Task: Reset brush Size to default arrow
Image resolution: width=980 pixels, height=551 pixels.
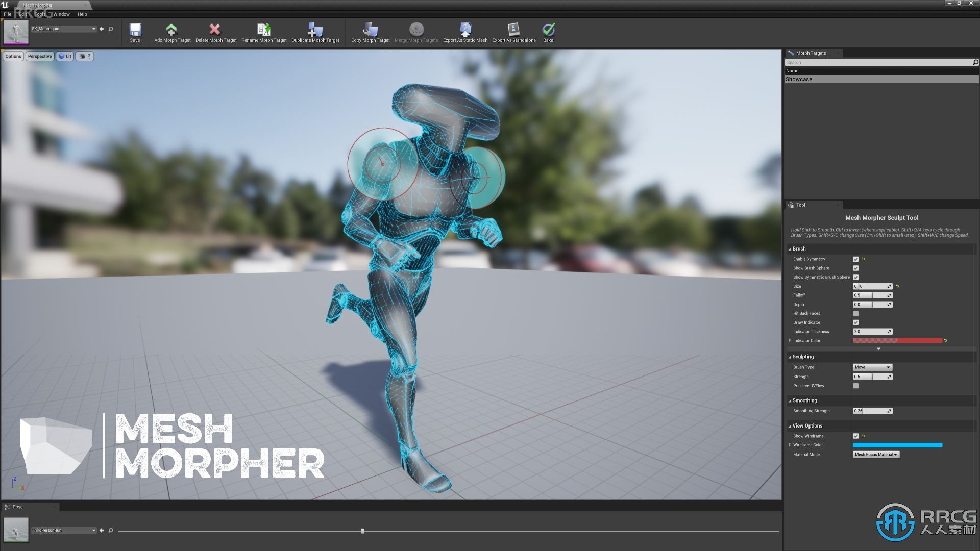Action: (x=897, y=286)
